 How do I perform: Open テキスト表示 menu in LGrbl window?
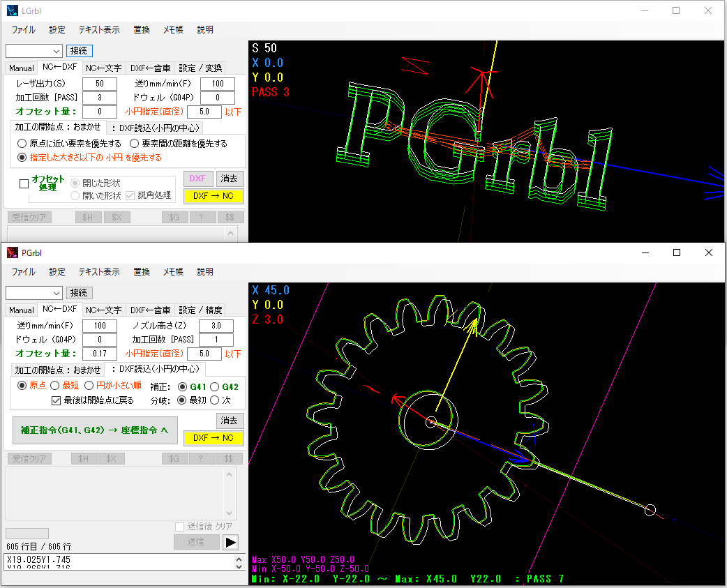pyautogui.click(x=99, y=30)
